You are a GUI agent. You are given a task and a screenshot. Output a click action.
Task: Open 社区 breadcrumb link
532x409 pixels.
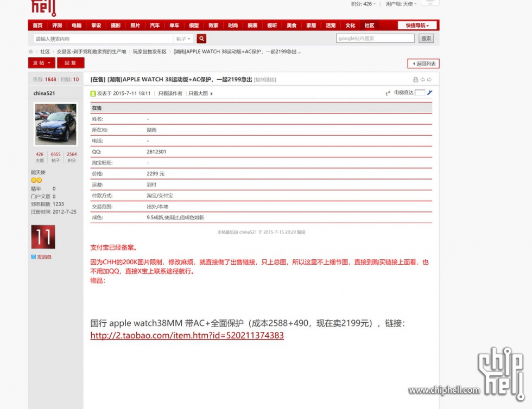point(45,52)
